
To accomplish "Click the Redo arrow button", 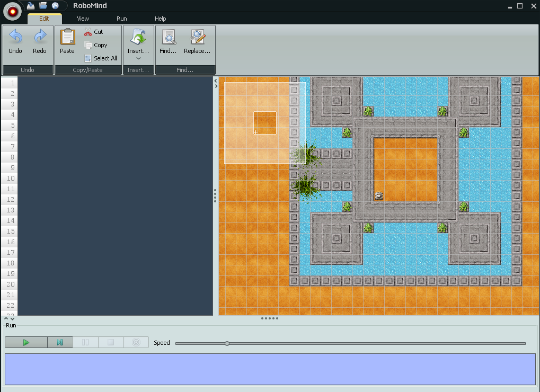I will coord(40,41).
